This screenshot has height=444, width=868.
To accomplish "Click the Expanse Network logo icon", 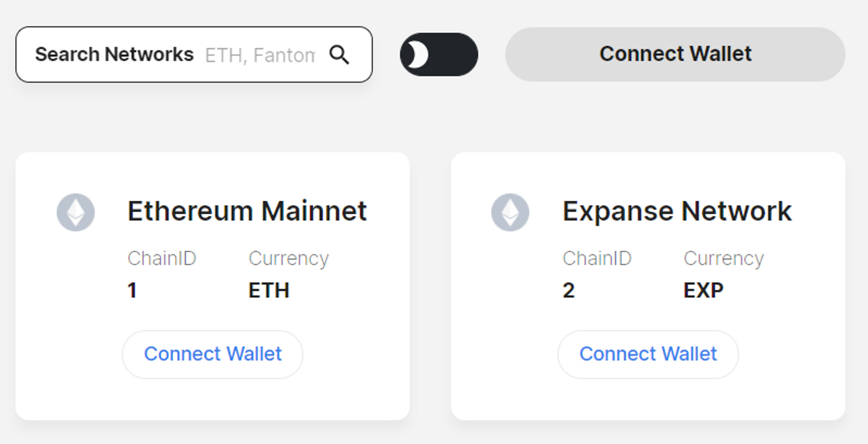I will pyautogui.click(x=510, y=212).
